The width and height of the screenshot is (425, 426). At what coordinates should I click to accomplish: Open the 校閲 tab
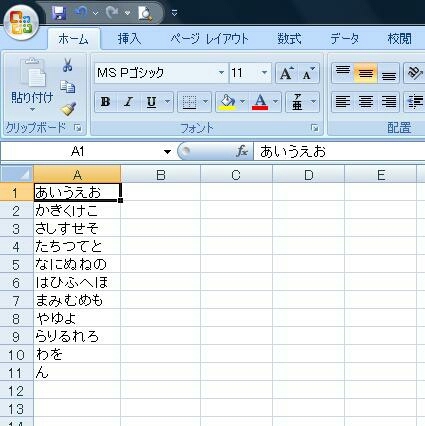(x=399, y=39)
